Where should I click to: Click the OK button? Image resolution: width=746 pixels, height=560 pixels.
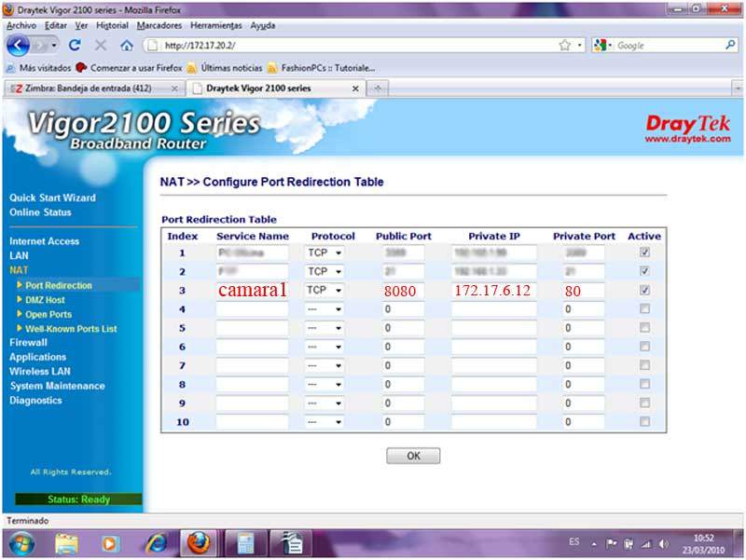tap(413, 456)
